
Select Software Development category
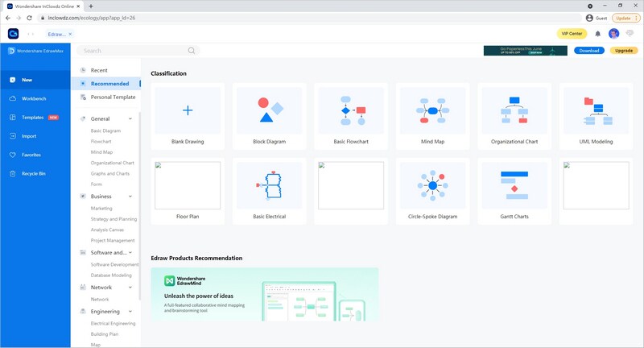pos(114,264)
